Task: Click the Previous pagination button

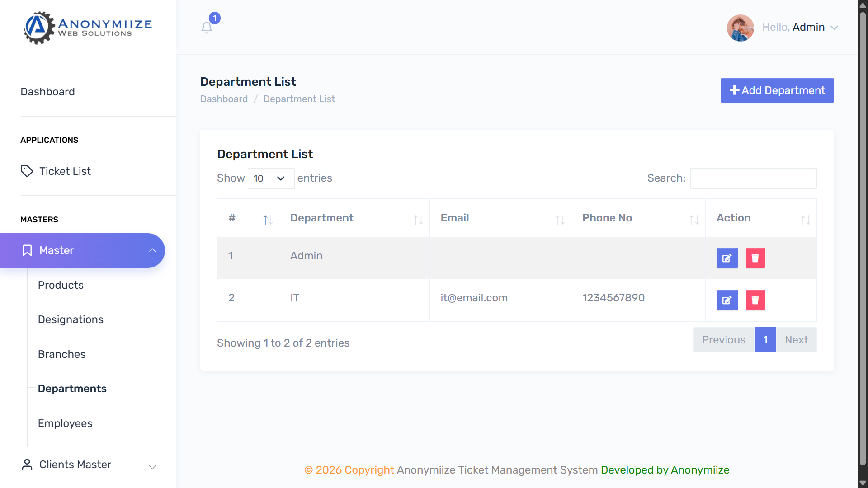Action: point(724,340)
